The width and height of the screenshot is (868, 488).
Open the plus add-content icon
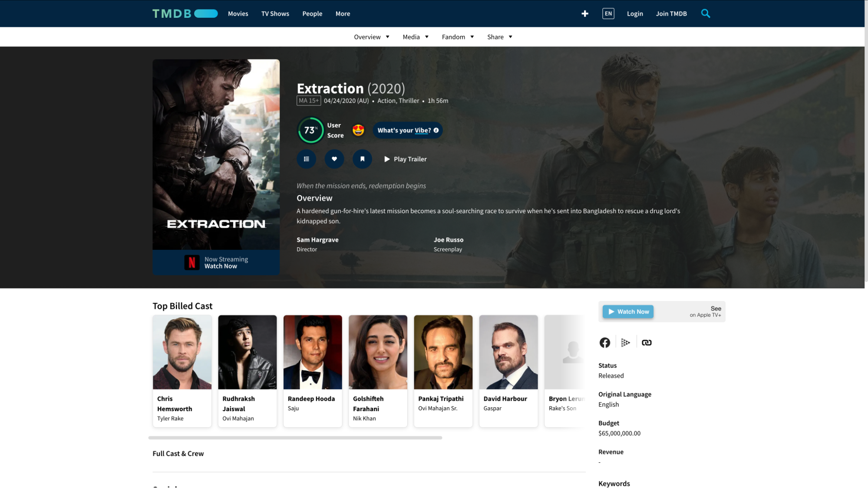coord(585,13)
